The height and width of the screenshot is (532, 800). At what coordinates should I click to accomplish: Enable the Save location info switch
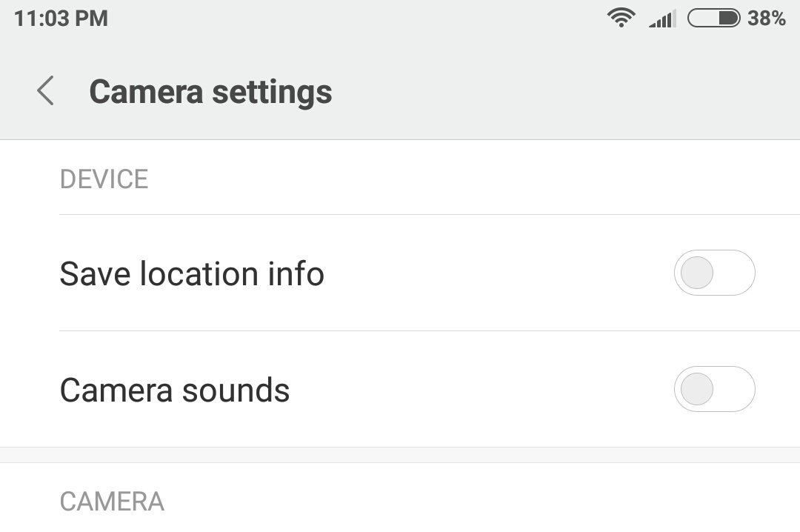[x=714, y=273]
